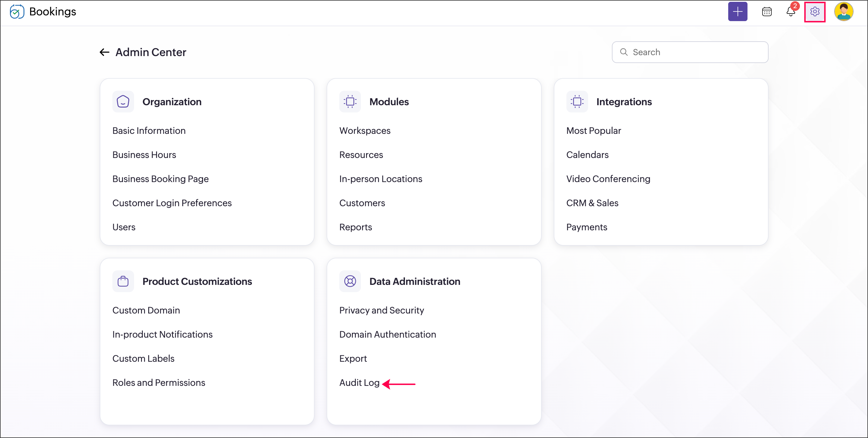Select Privacy and Security option
868x438 pixels.
pos(381,310)
